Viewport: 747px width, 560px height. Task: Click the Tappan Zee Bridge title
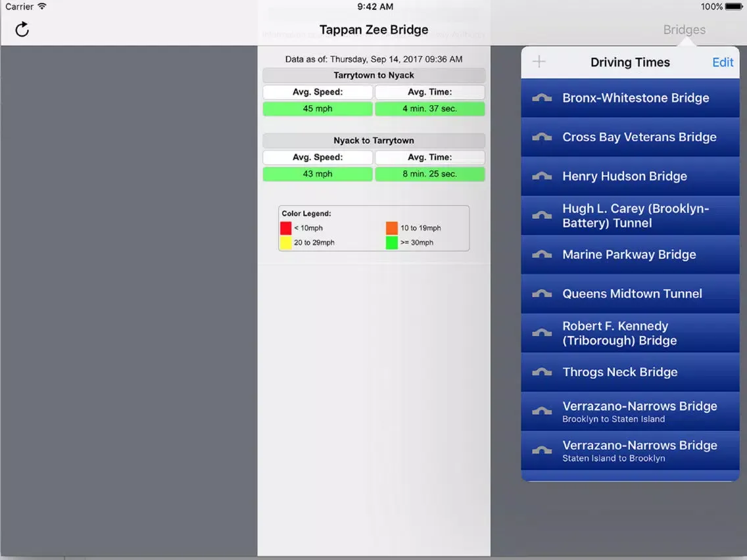374,30
